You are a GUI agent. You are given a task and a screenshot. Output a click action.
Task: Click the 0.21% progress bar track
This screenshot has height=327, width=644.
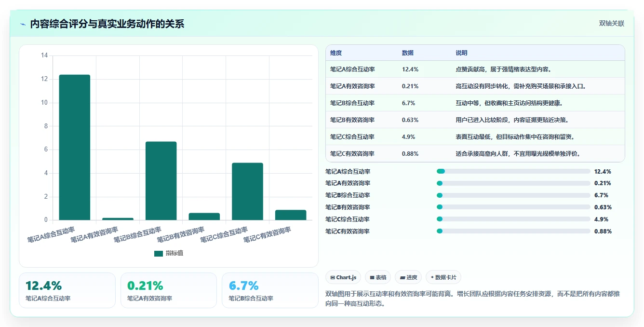(513, 183)
